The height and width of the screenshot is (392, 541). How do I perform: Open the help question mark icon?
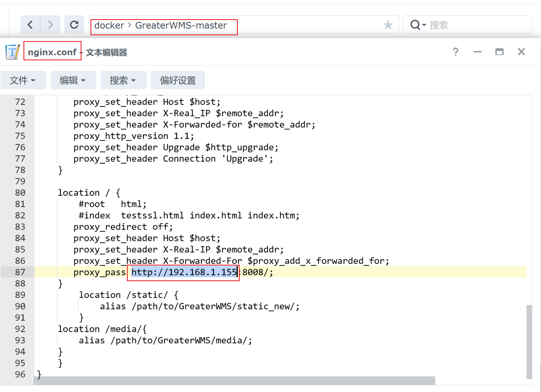455,52
